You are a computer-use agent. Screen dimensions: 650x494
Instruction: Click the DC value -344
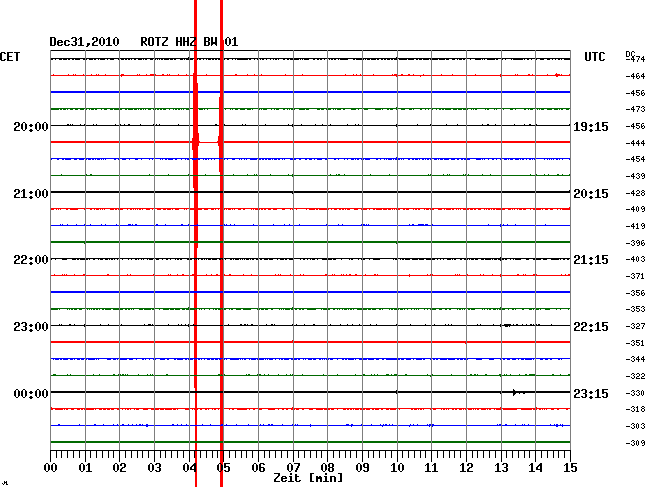(635, 360)
